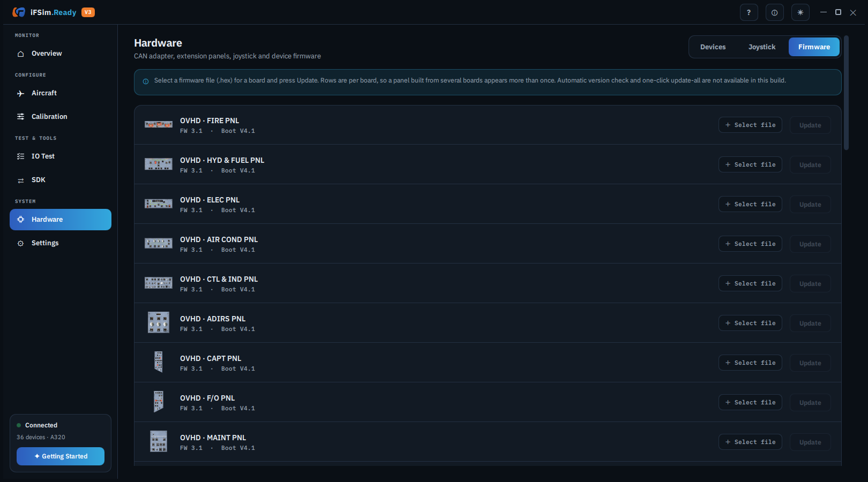Click the info circle icon in title bar
The height and width of the screenshot is (482, 868).
(x=774, y=12)
